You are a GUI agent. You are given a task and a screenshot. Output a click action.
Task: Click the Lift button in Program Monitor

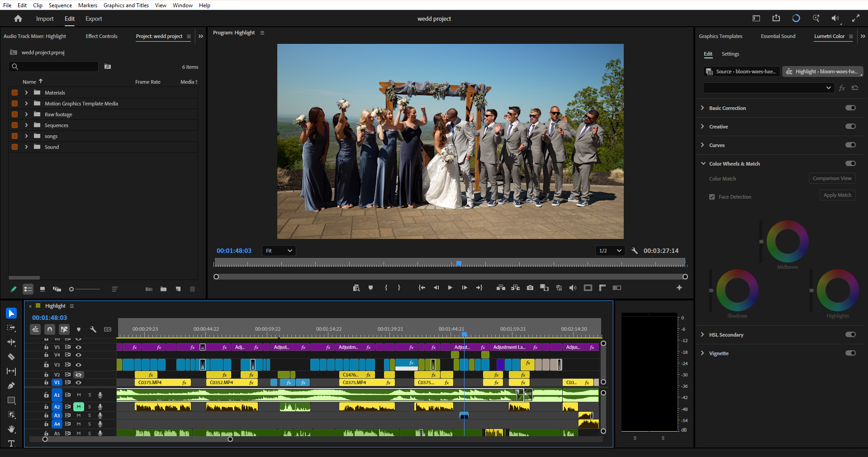click(x=501, y=288)
